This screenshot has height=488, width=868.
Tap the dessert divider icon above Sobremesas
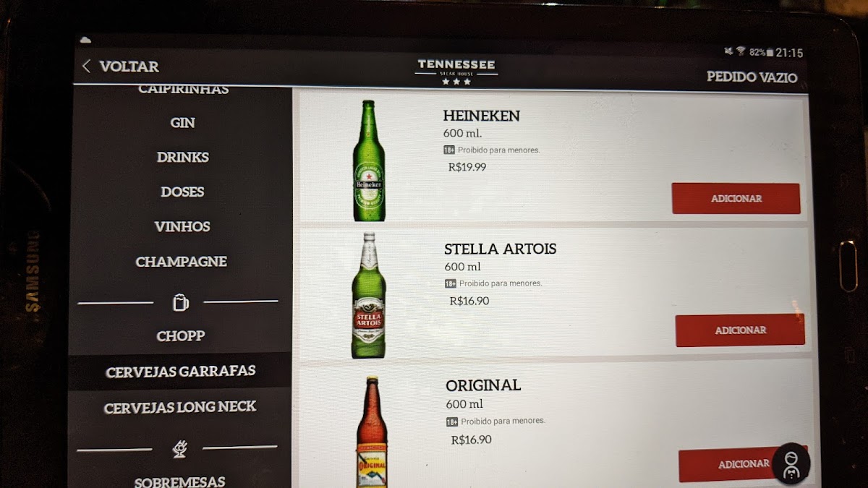[179, 449]
